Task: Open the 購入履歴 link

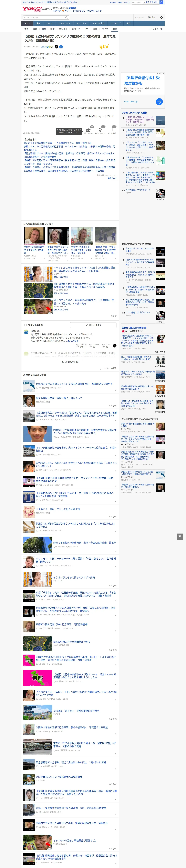Action: click(152, 17)
